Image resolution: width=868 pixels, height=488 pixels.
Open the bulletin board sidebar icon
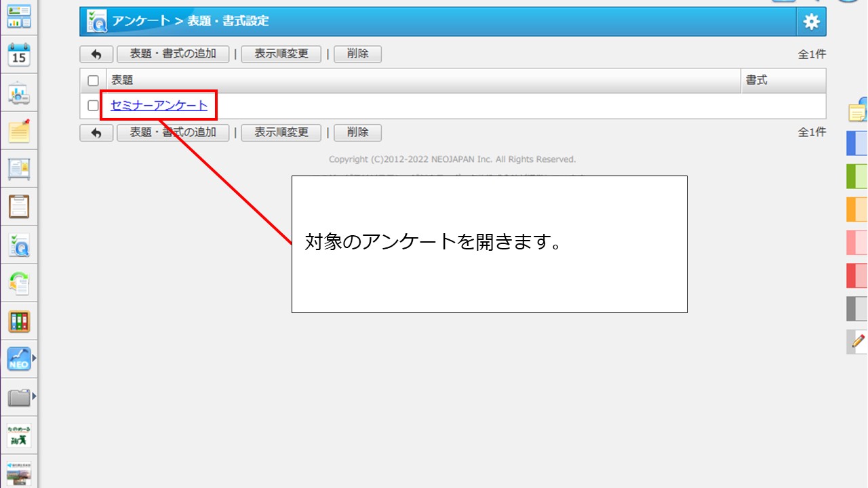(19, 168)
